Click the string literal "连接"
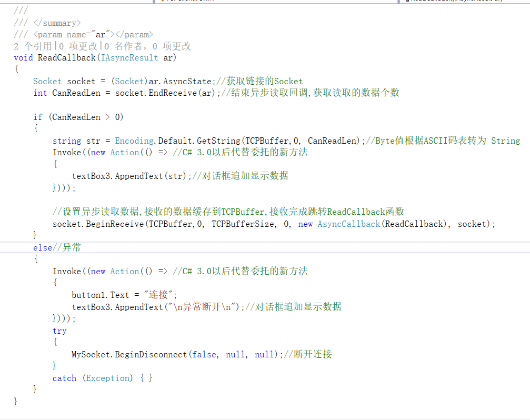The width and height of the screenshot is (530, 420). pos(158,295)
